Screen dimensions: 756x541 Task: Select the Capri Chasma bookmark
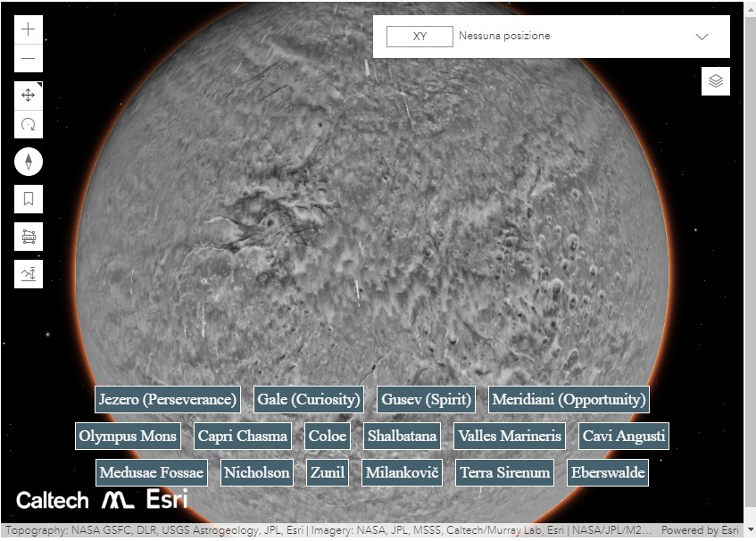click(x=242, y=436)
